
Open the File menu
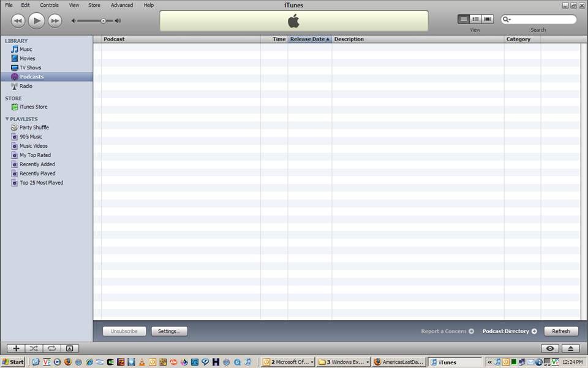tap(9, 5)
